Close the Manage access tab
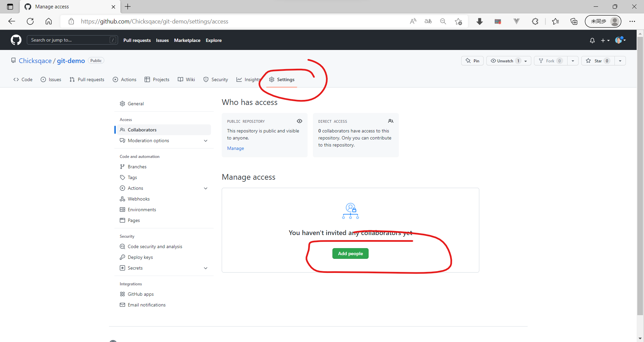The height and width of the screenshot is (342, 644). pyautogui.click(x=113, y=7)
